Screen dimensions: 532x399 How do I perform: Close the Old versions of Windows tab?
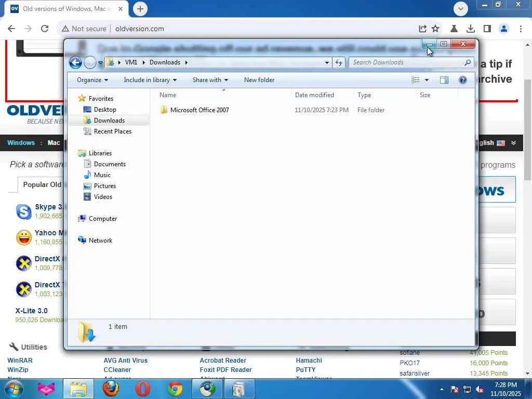point(121,9)
